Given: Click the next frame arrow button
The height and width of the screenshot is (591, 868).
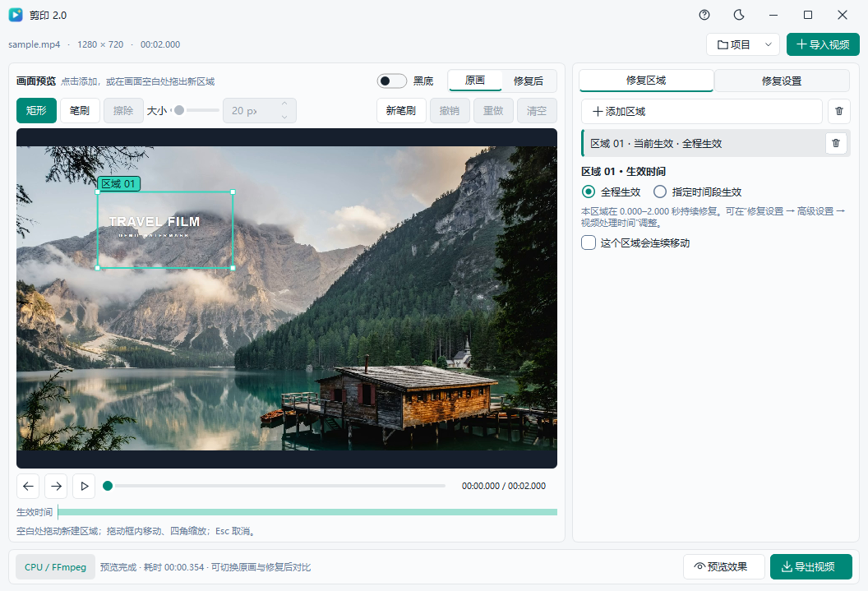Looking at the screenshot, I should [x=56, y=486].
